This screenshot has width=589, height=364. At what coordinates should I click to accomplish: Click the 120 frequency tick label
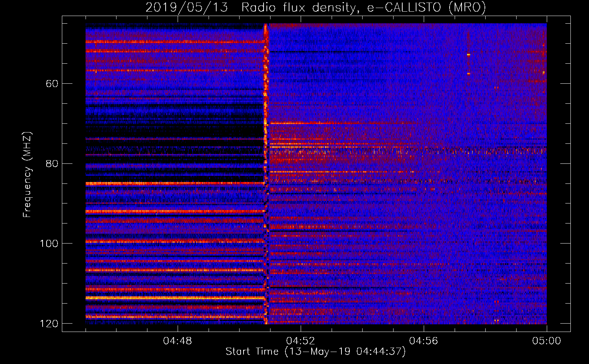coord(49,323)
